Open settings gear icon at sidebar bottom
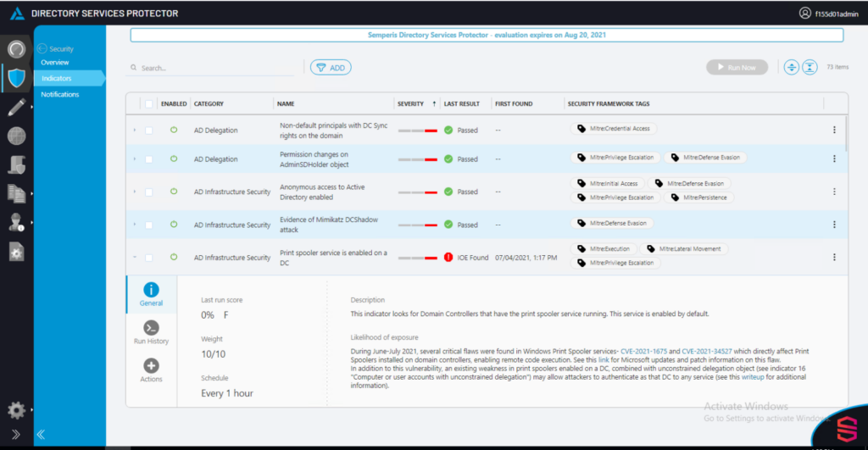 point(17,410)
